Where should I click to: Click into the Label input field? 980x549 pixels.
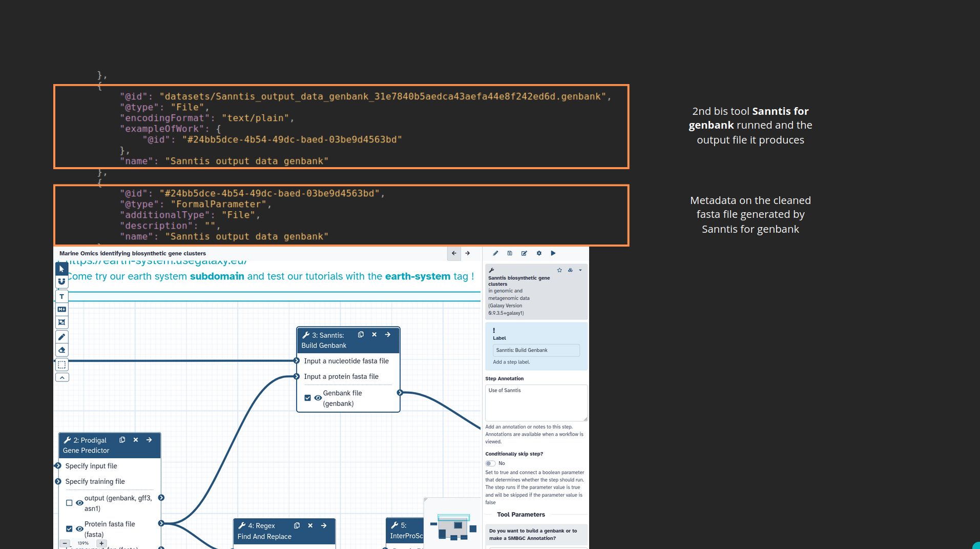536,350
